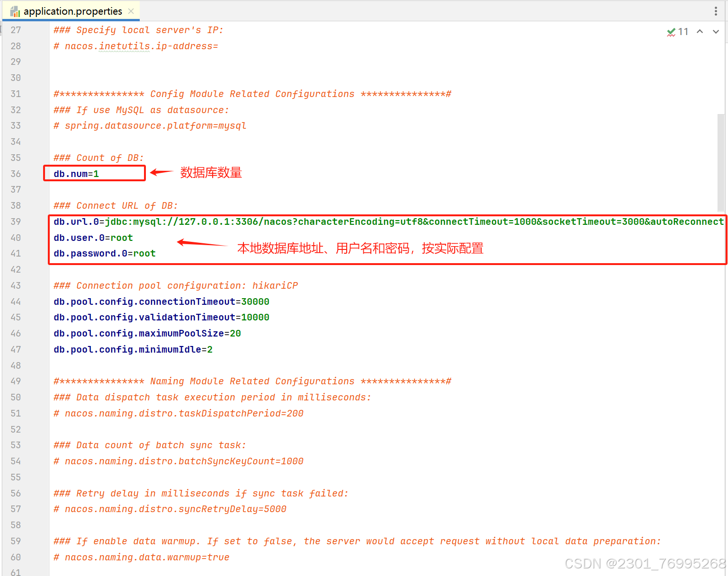The image size is (728, 576).
Task: Open the editor tabs three-dot options menu
Action: (x=715, y=11)
